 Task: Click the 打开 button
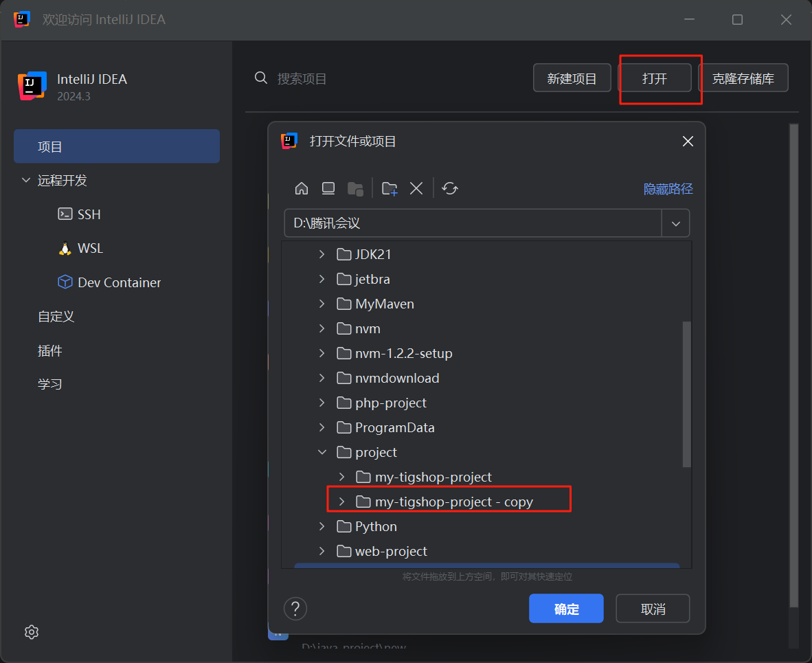point(655,78)
